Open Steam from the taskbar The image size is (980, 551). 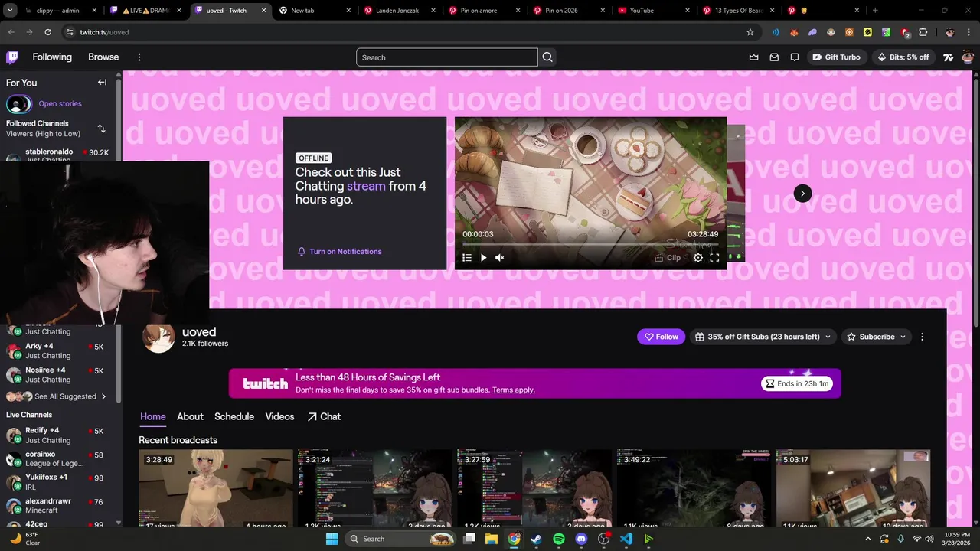pyautogui.click(x=536, y=539)
